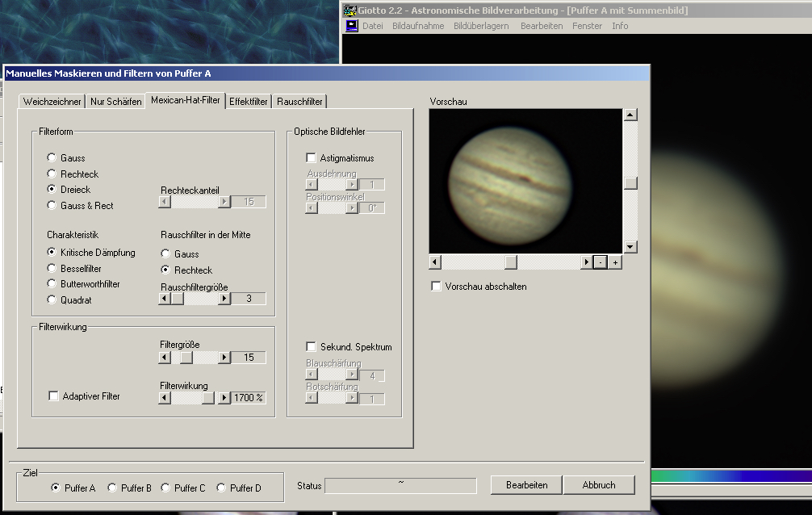
Task: Open Info menu in Giotto window
Action: point(619,26)
